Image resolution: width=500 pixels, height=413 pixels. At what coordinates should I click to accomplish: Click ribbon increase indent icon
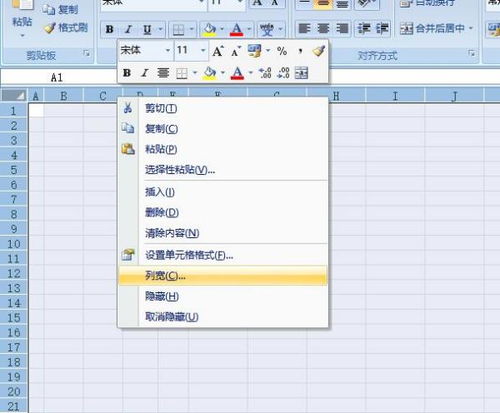tap(382, 29)
